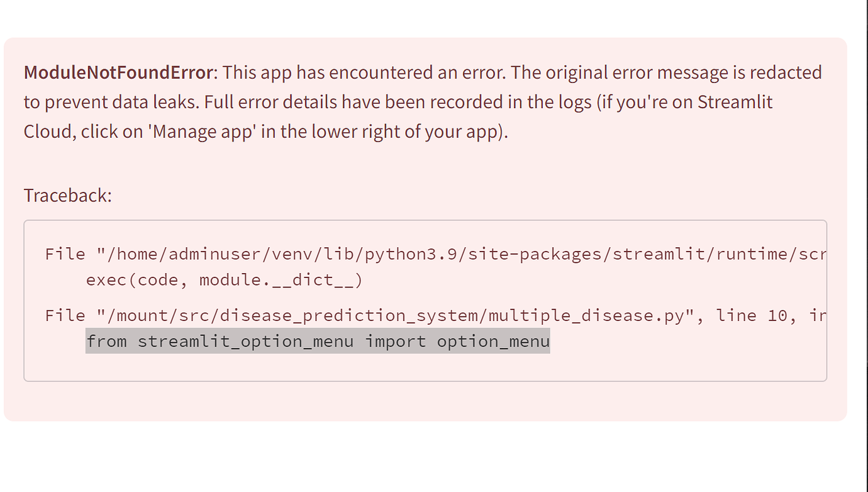Image resolution: width=868 pixels, height=492 pixels.
Task: Click the trailing 'option_menu' in highlighted line
Action: tap(493, 342)
